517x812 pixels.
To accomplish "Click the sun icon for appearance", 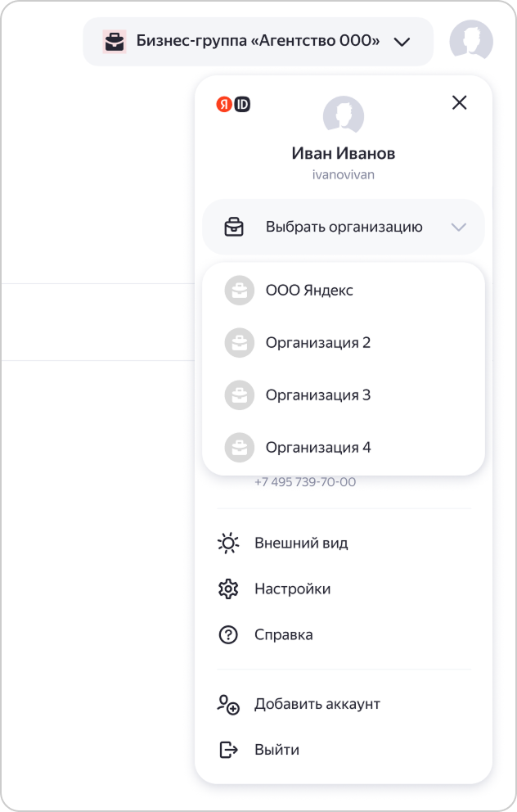I will (x=228, y=544).
